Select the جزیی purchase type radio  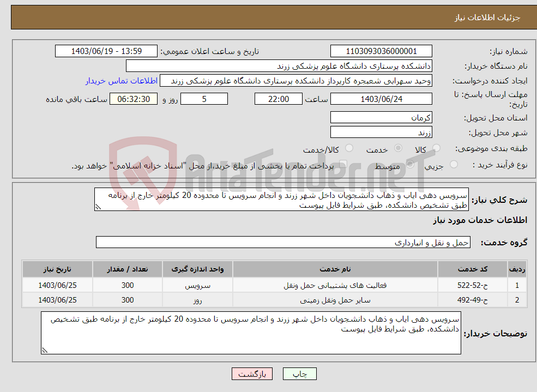coord(454,164)
